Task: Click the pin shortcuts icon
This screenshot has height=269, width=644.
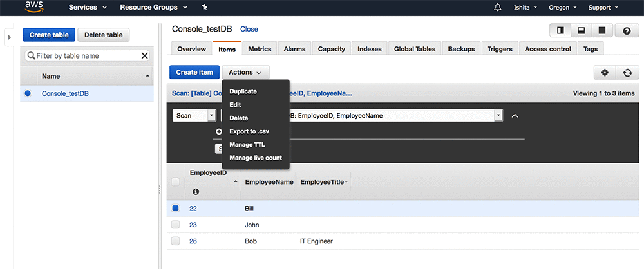Action: 205,7
